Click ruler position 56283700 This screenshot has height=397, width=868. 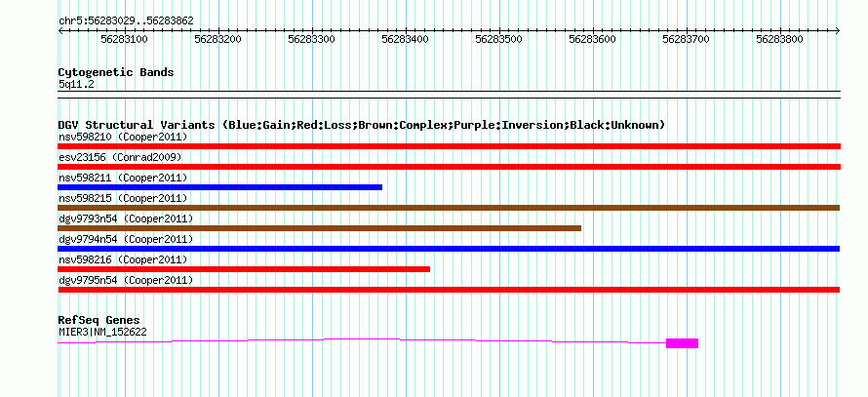686,39
